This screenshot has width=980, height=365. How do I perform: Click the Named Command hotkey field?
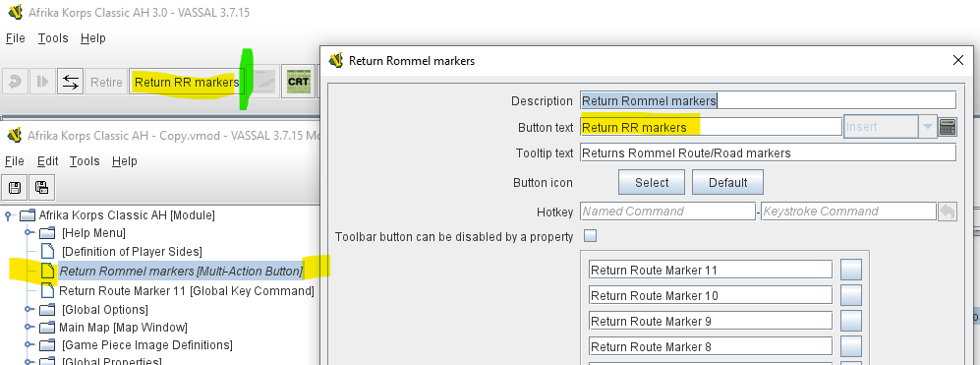(667, 212)
